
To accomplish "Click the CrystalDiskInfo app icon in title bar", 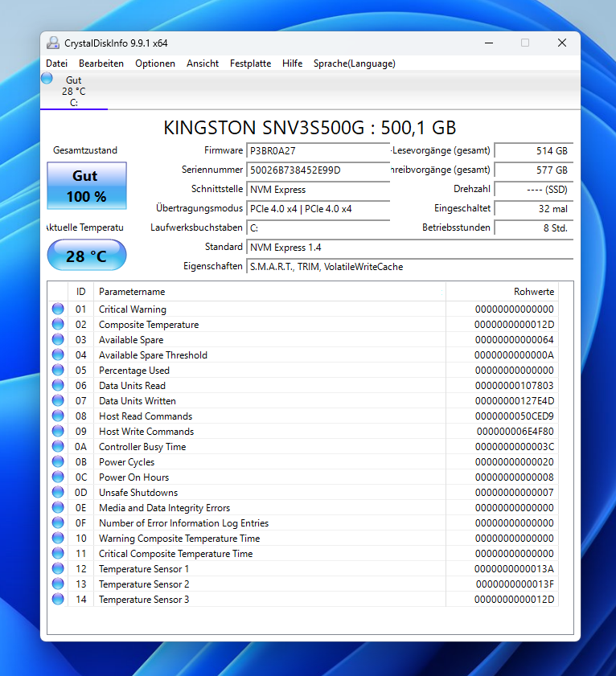I will (x=52, y=43).
